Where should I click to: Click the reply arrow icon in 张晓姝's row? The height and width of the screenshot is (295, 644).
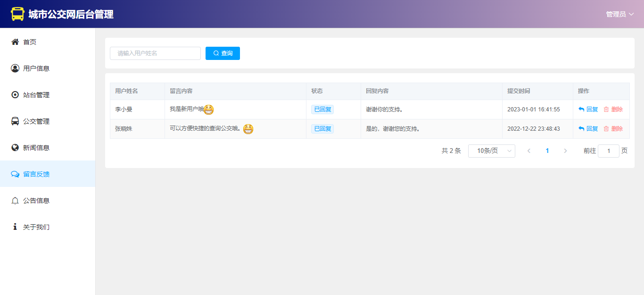coord(581,129)
